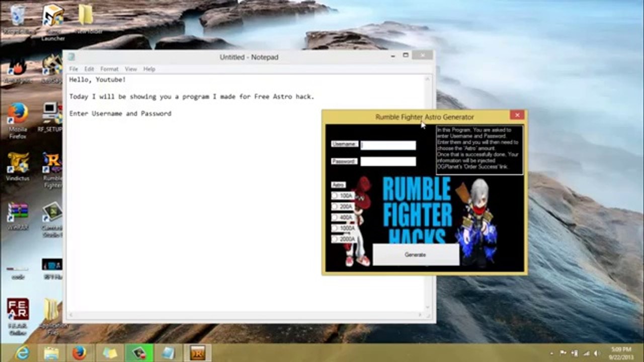Open the View menu in Notepad

tap(131, 69)
